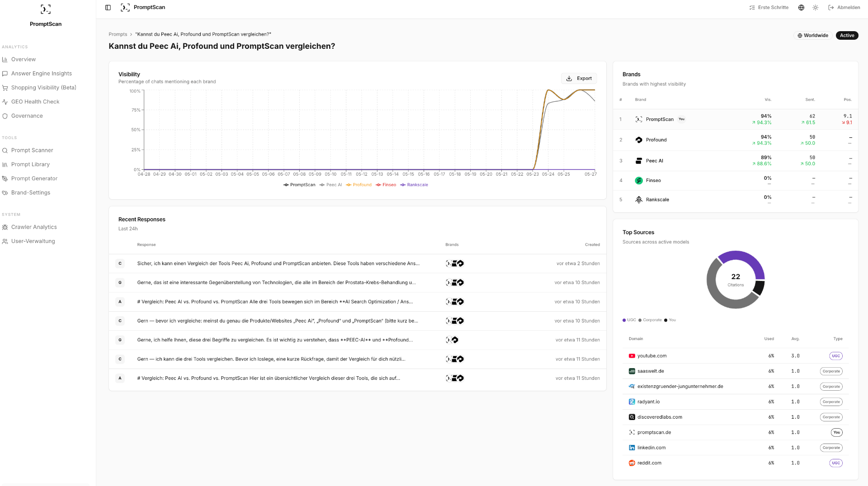Click discoveredlabs.com favicon icon

pos(632,417)
